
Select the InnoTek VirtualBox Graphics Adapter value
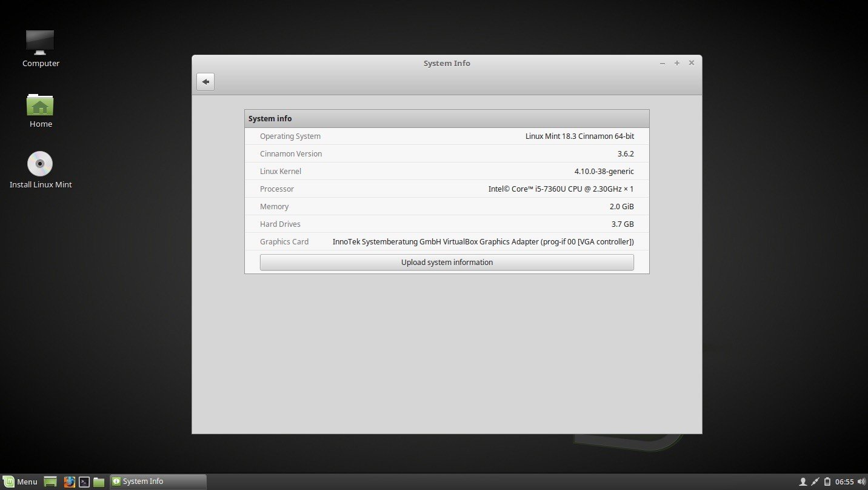point(483,242)
